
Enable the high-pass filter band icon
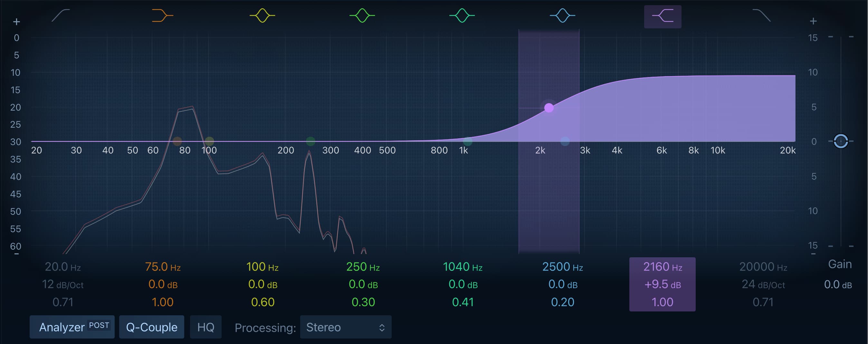(61, 15)
